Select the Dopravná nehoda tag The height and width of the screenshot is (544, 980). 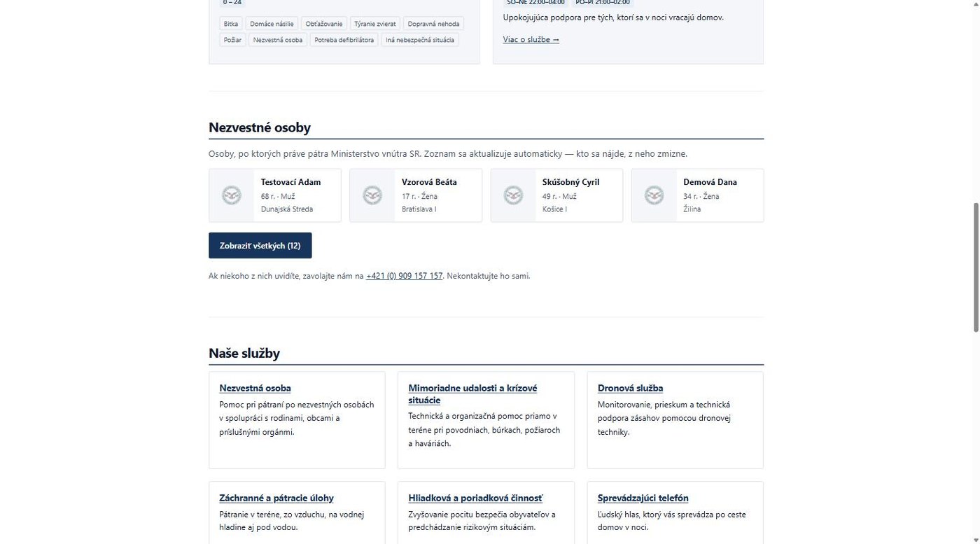click(433, 24)
